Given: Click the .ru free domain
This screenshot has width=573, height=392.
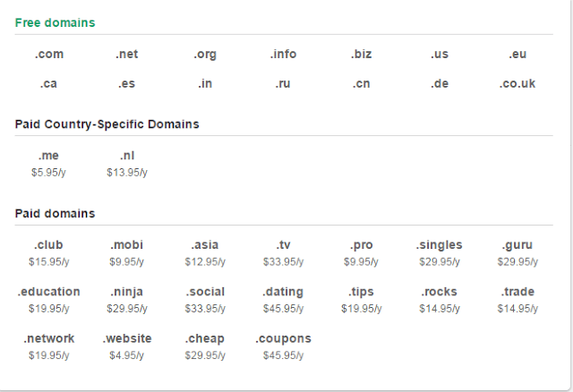Looking at the screenshot, I should (283, 84).
